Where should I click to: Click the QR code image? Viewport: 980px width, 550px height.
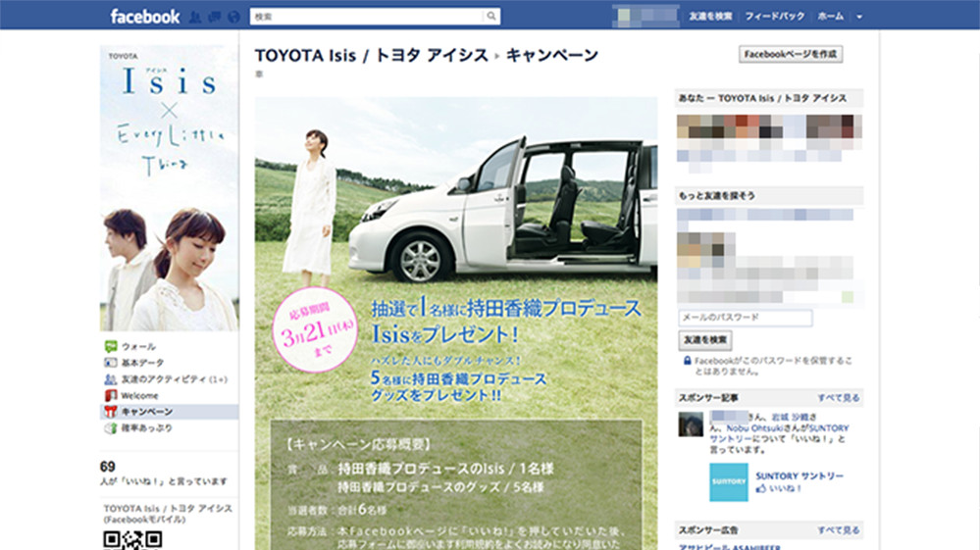[132, 540]
